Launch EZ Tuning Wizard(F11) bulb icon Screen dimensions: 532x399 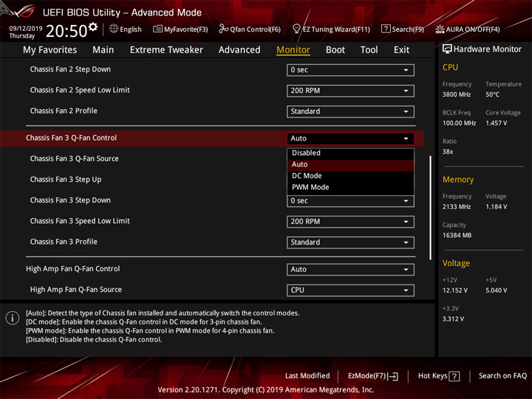296,29
